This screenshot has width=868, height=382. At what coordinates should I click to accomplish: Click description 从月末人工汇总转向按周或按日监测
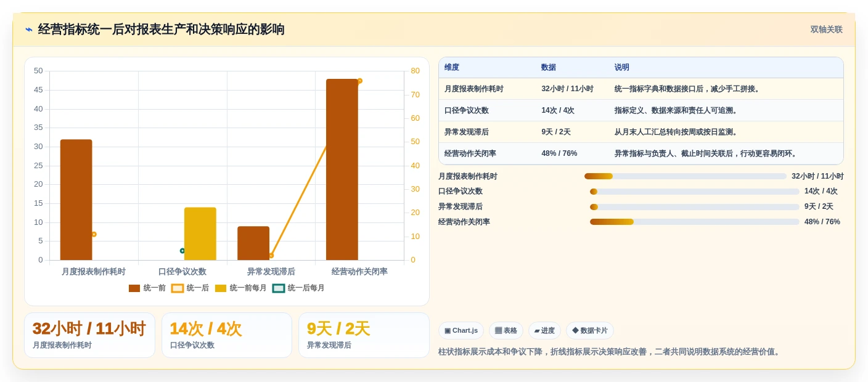click(676, 132)
